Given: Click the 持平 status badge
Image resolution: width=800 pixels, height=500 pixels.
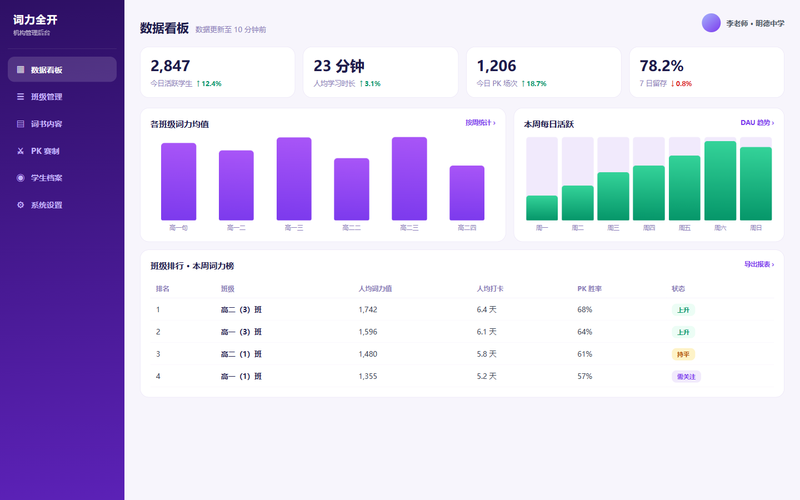Looking at the screenshot, I should (x=683, y=354).
